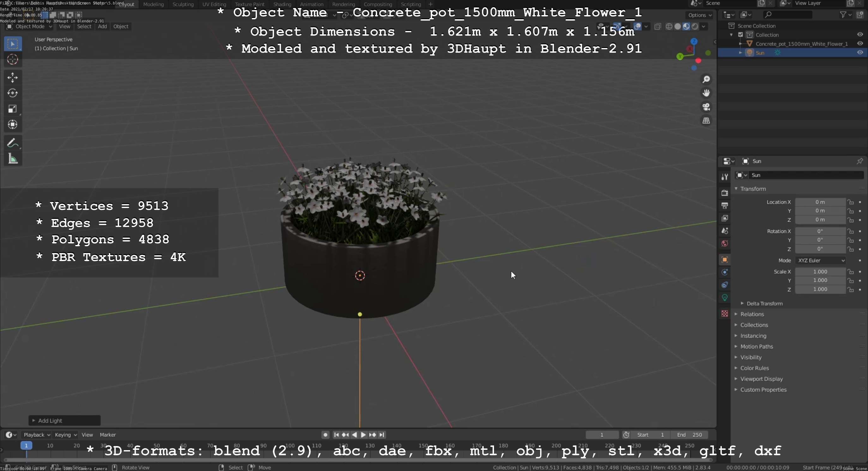
Task: Activate the 3D Cursor tool
Action: pyautogui.click(x=13, y=60)
